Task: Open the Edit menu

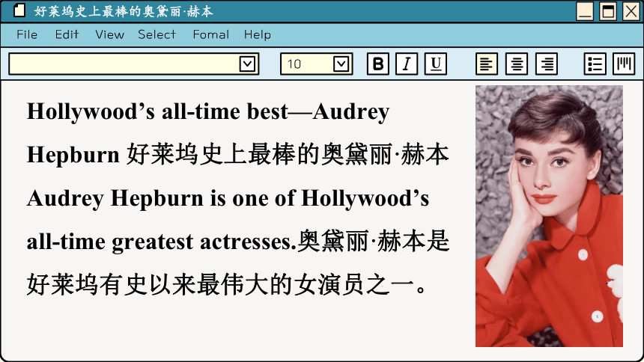Action: click(67, 34)
